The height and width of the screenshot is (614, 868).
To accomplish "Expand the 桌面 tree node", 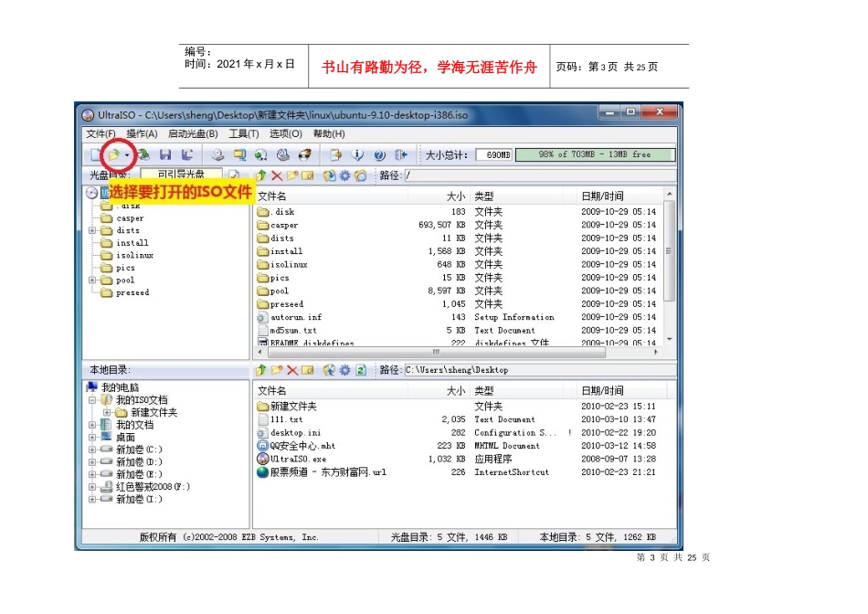I will [92, 438].
